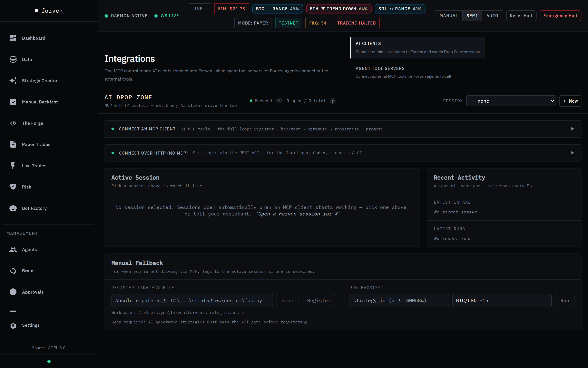Open Bot Factory robot icon
Viewport: 588px width, 368px height.
(13, 208)
